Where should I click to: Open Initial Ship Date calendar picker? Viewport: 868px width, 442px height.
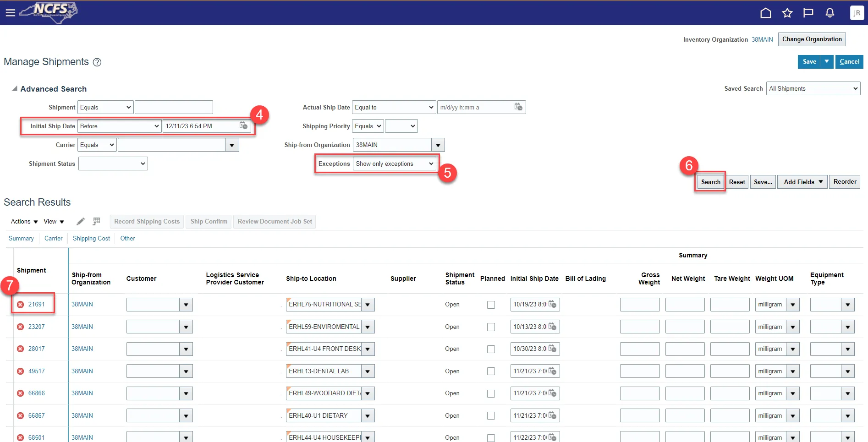[243, 126]
